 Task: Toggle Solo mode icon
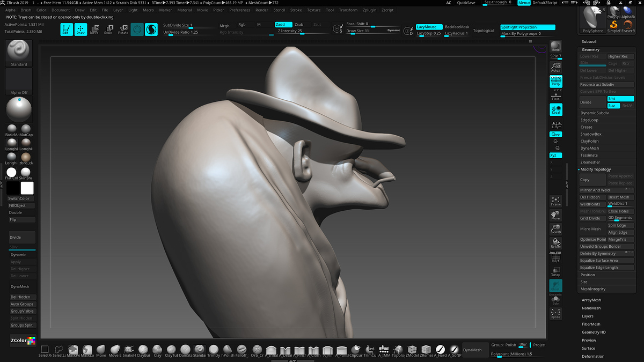tap(555, 301)
